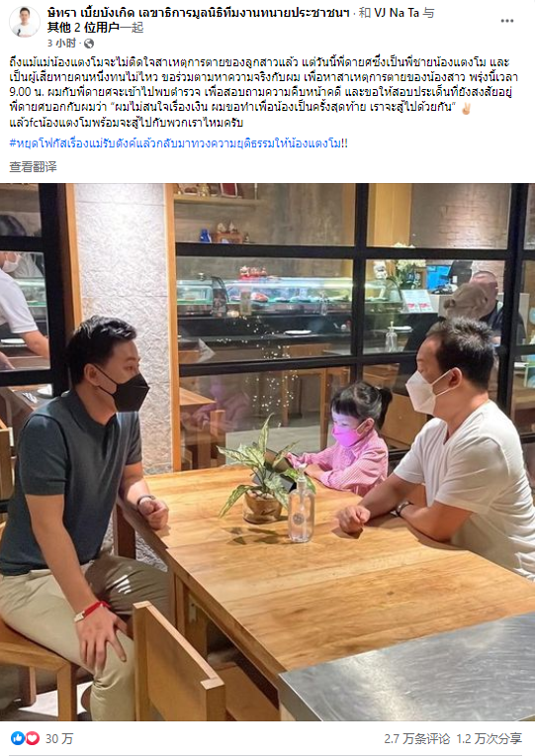Open the restaurant table photo
535x756 pixels.
point(267,452)
